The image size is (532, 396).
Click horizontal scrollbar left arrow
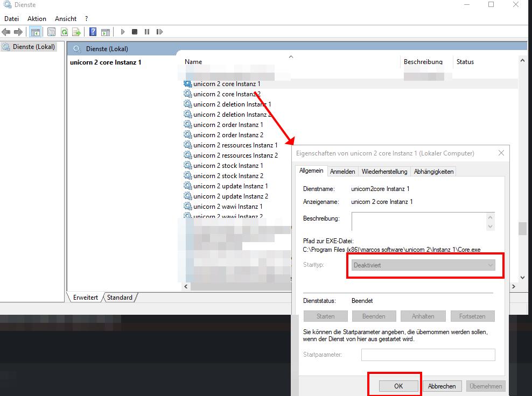(x=186, y=286)
